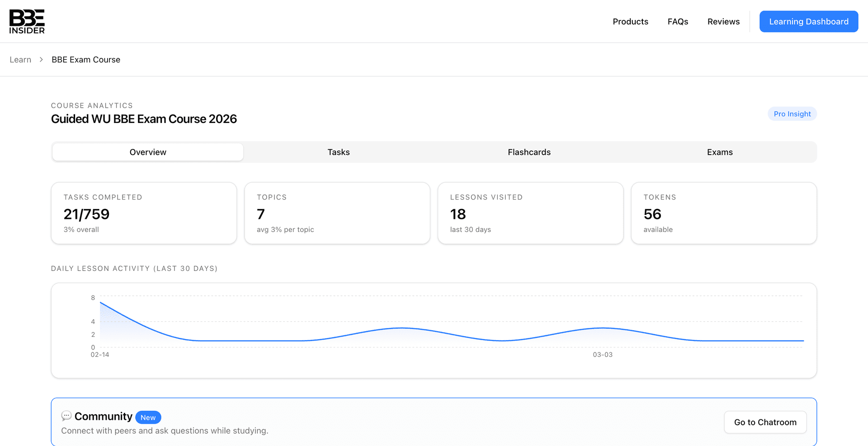Click the Community description sentence

[x=165, y=431]
